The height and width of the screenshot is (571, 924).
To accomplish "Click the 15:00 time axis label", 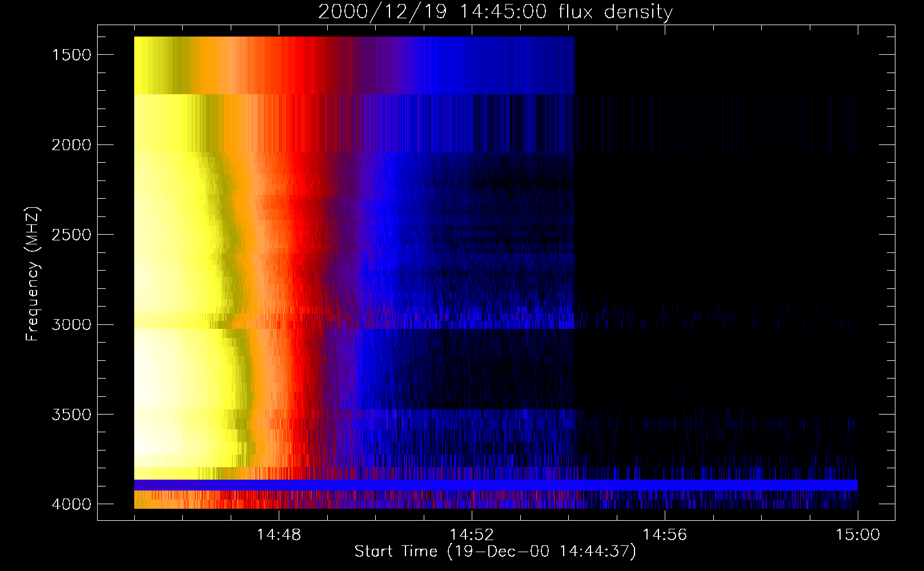I will pos(858,535).
